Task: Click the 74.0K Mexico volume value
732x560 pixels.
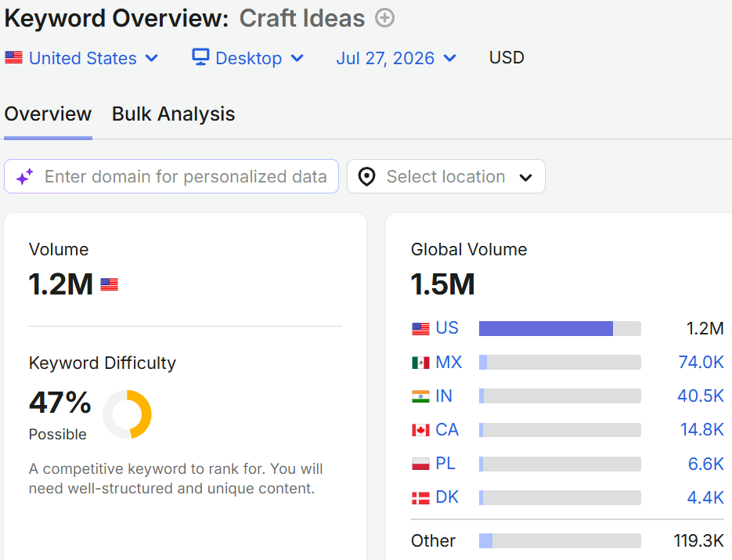Action: (701, 362)
